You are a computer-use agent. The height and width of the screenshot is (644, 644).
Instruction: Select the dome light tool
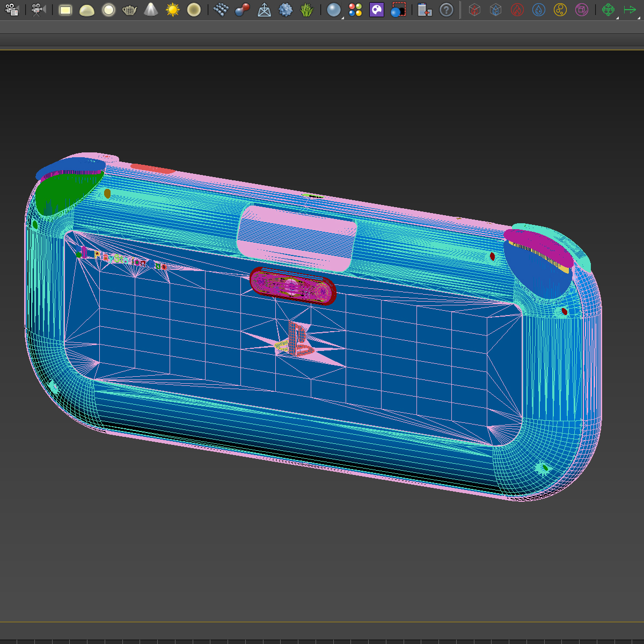point(86,10)
